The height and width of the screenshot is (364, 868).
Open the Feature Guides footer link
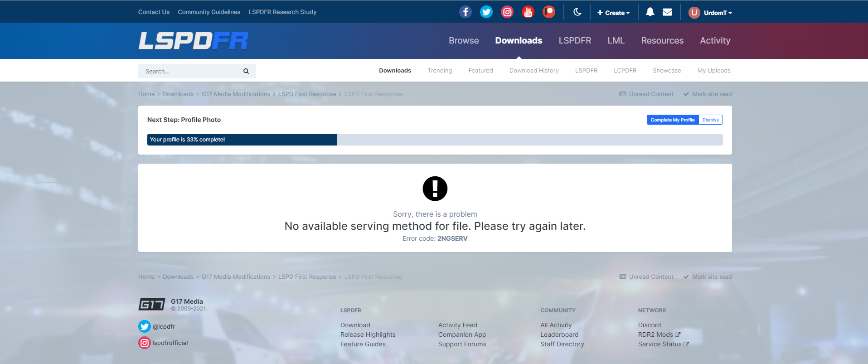point(363,344)
